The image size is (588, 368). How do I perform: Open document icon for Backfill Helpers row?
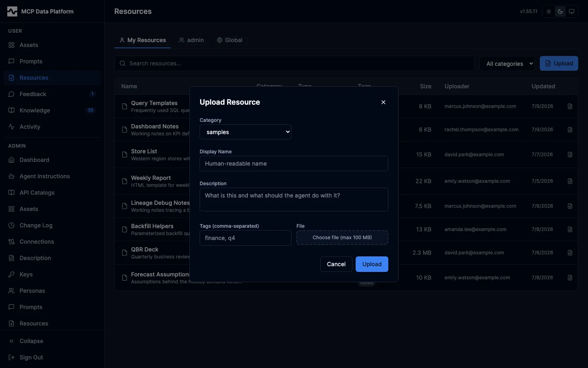point(570,229)
